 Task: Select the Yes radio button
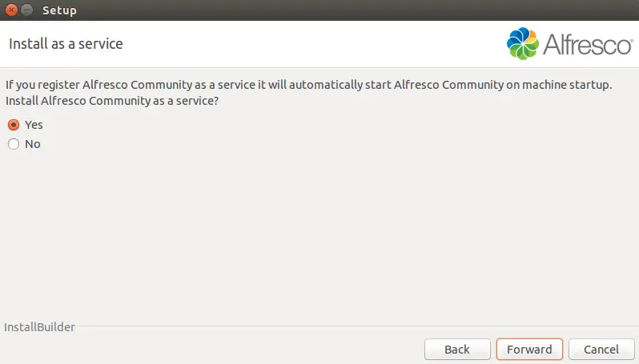[x=14, y=125]
